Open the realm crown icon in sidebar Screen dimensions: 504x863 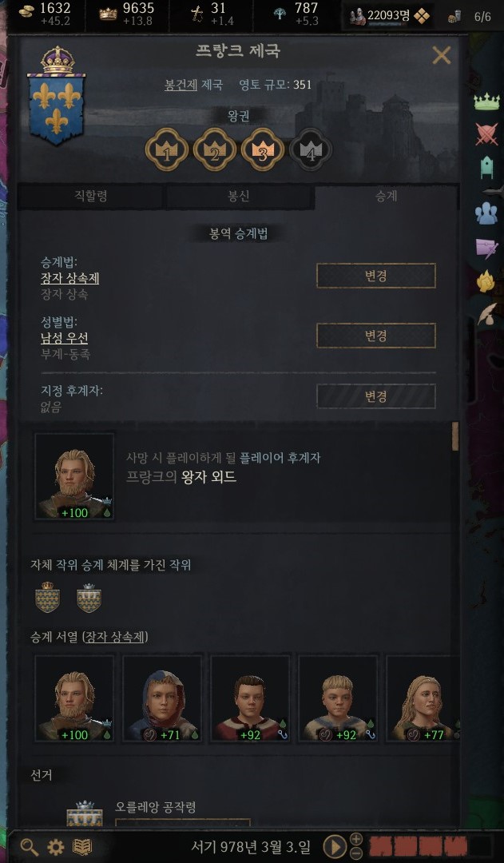click(x=486, y=102)
